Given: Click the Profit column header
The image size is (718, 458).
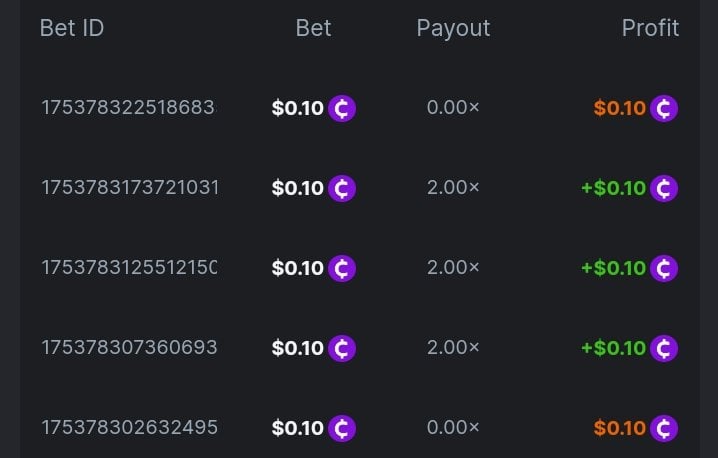Looking at the screenshot, I should [x=650, y=28].
